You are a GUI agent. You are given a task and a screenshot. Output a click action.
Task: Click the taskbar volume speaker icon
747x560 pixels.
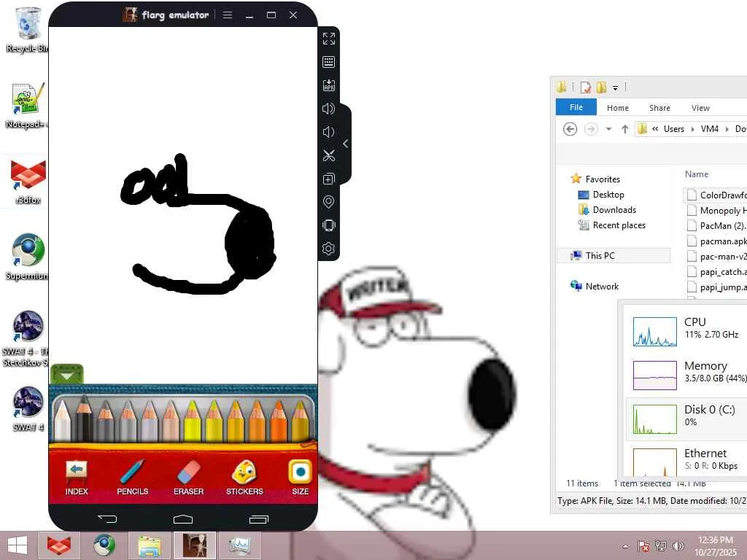678,545
